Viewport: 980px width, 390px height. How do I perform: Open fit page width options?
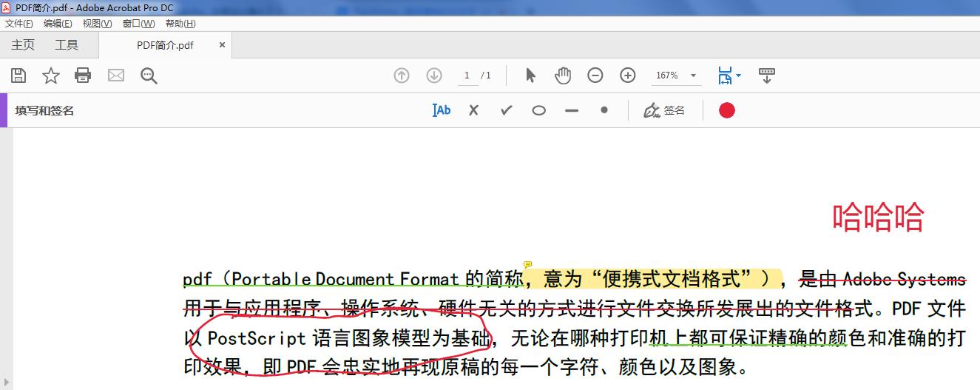(x=729, y=75)
